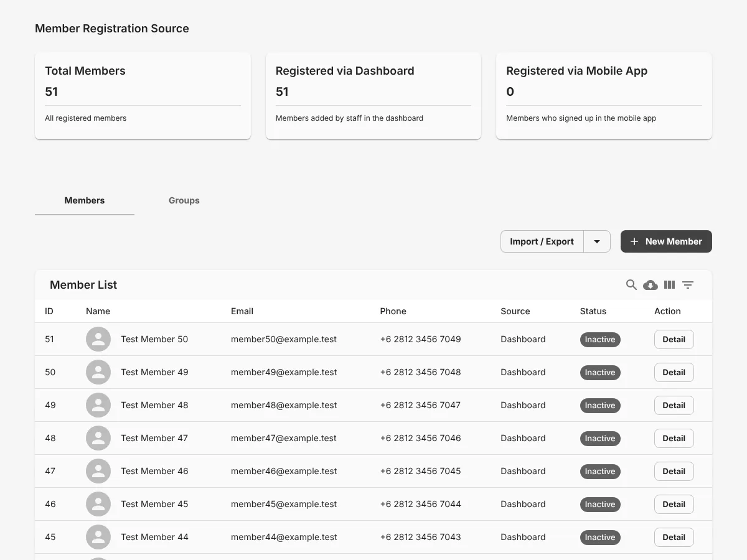This screenshot has height=560, width=747.
Task: Click the name Test Member 49
Action: click(x=154, y=372)
